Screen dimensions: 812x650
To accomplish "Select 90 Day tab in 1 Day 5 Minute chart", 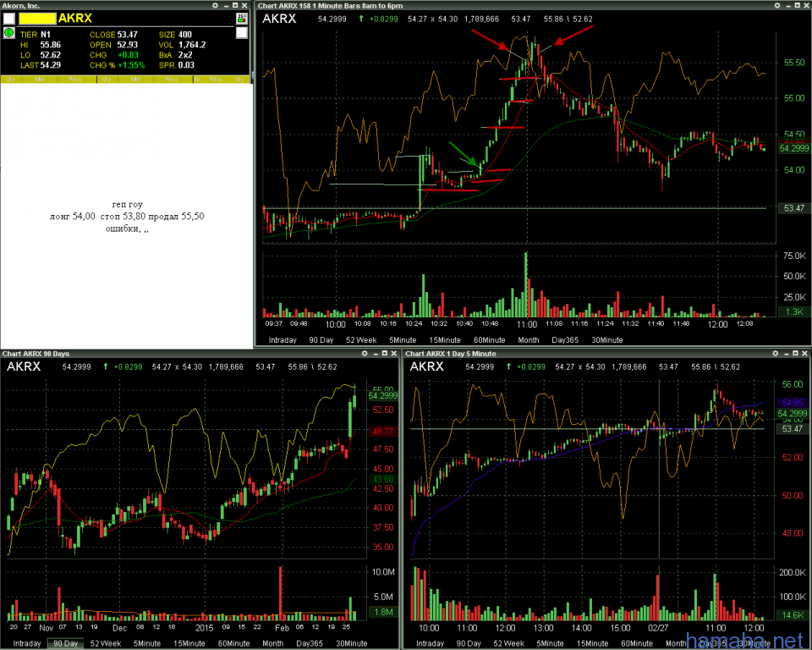I will pyautogui.click(x=469, y=643).
